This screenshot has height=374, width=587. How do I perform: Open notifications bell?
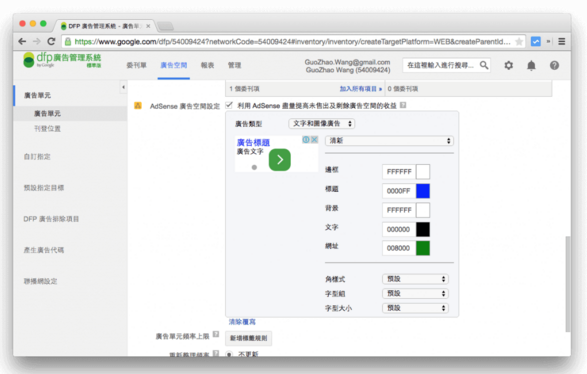531,66
